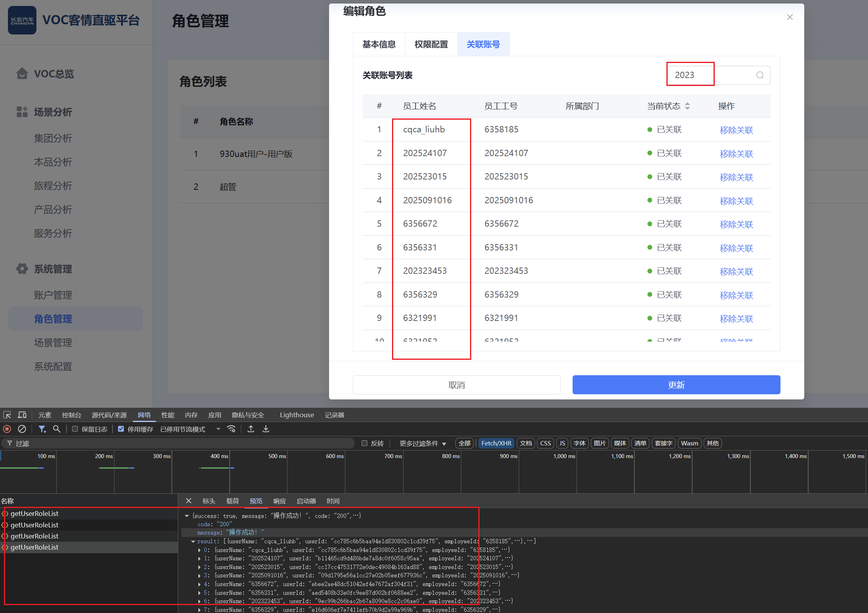The image size is (868, 613).
Task: Switch to the 权限配置 tab
Action: (431, 44)
